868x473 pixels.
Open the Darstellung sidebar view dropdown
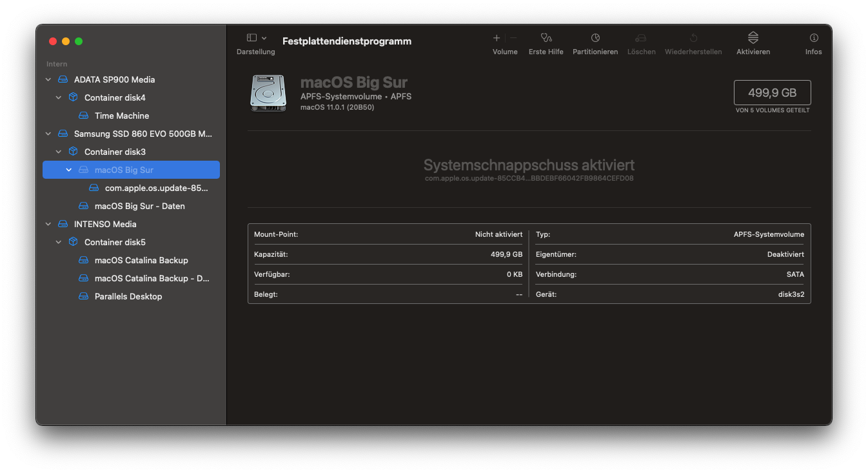(256, 38)
